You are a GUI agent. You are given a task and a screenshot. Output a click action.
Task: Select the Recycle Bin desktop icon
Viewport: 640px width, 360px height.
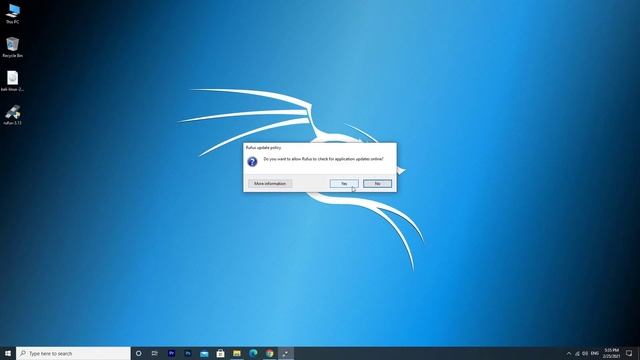click(12, 47)
